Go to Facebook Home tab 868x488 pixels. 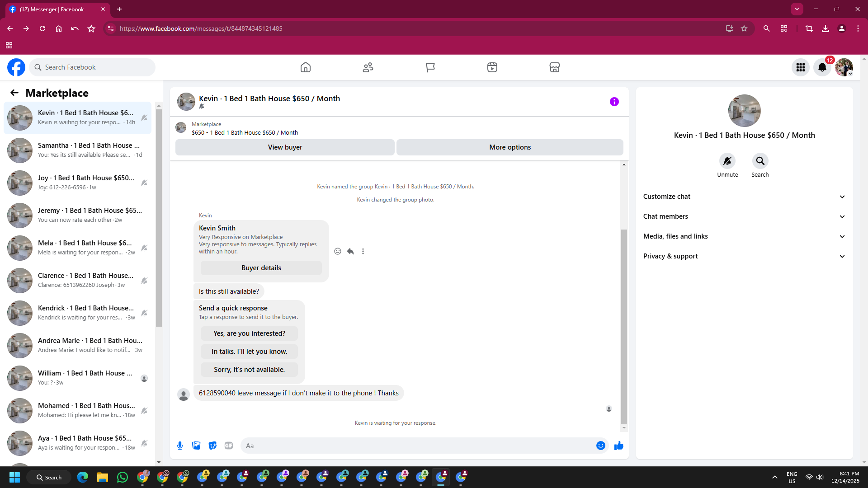tap(306, 67)
